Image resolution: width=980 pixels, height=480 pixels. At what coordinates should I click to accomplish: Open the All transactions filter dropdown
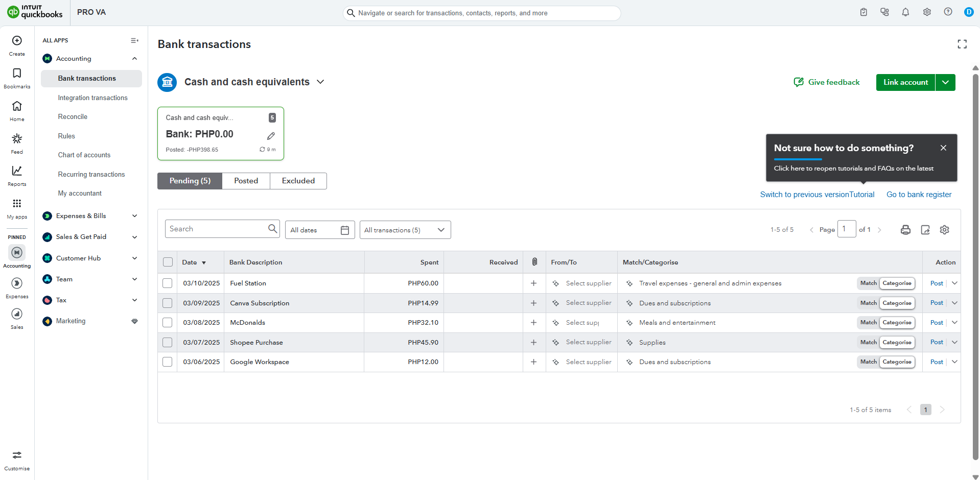coord(405,230)
